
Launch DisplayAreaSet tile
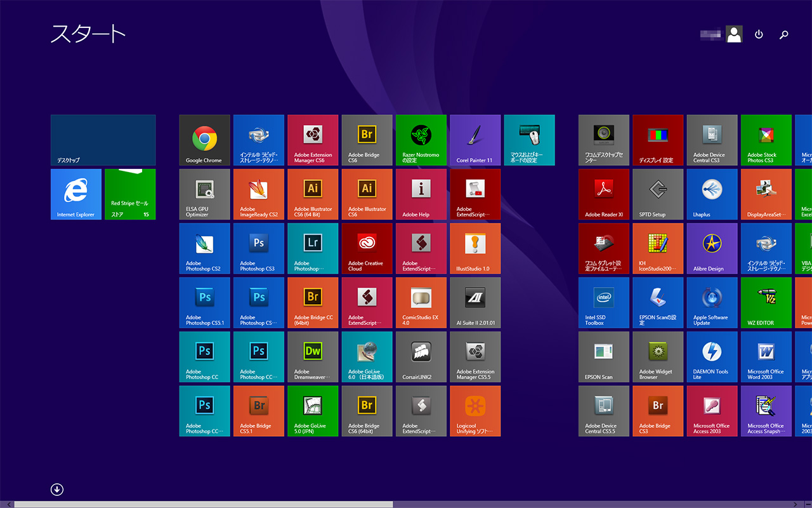coord(766,194)
